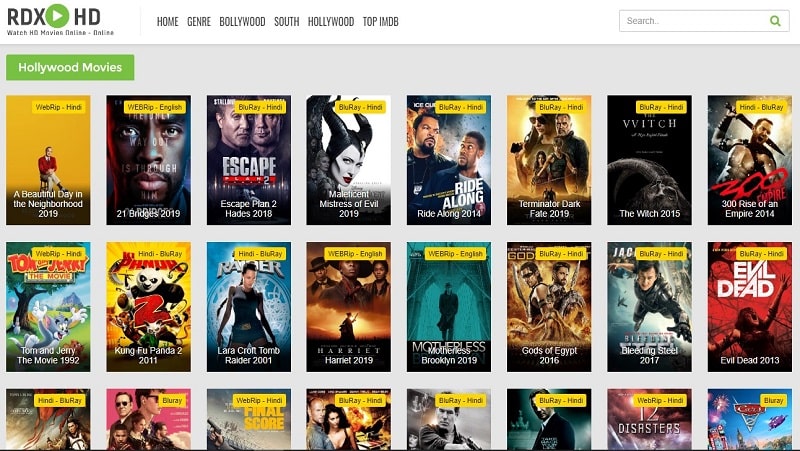The height and width of the screenshot is (451, 800).
Task: Open the HOLLYWOOD menu item
Action: click(331, 21)
